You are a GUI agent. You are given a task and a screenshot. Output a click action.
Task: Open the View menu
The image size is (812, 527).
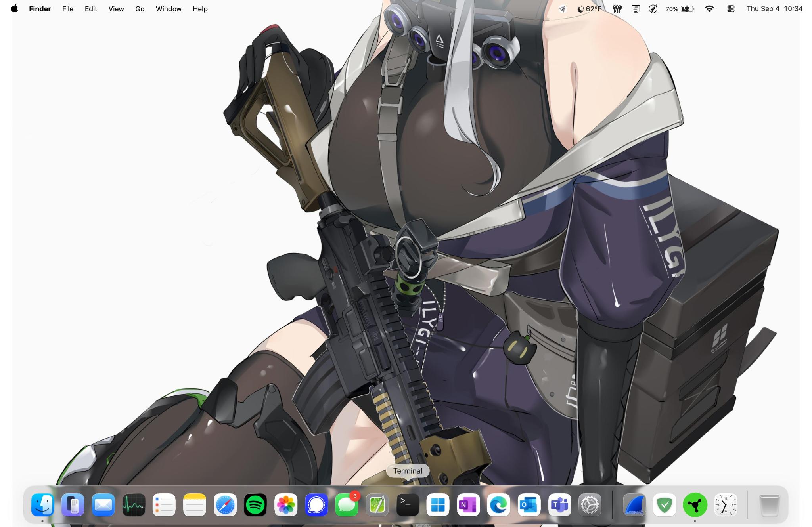pyautogui.click(x=116, y=9)
